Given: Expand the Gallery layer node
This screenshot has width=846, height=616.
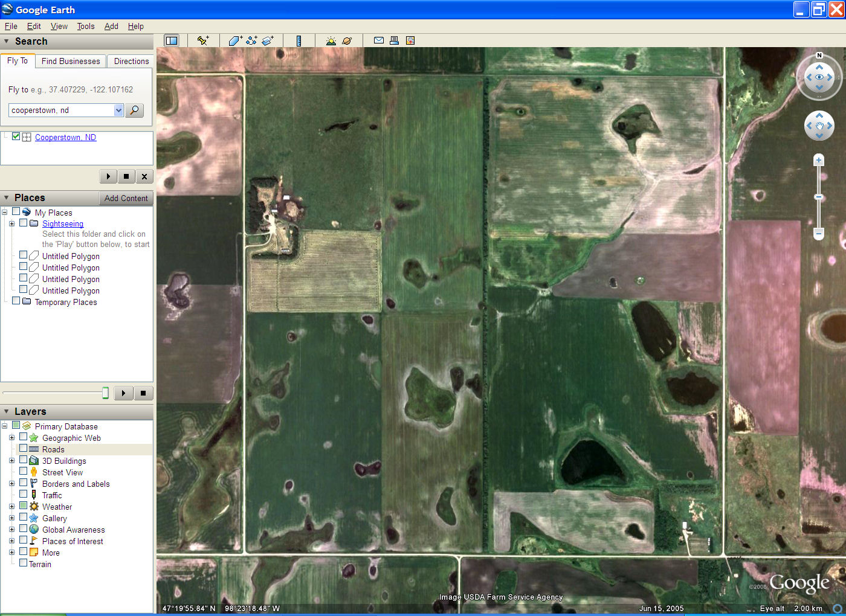Looking at the screenshot, I should tap(11, 518).
